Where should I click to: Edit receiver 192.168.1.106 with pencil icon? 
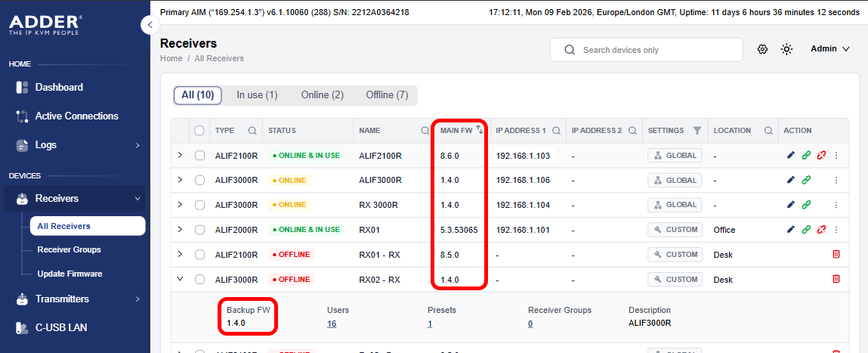tap(791, 180)
